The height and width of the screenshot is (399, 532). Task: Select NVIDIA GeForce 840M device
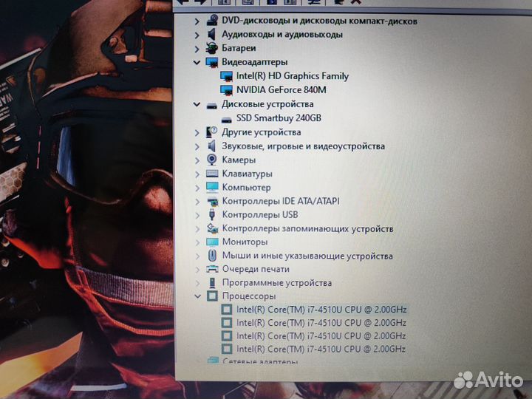(x=282, y=90)
